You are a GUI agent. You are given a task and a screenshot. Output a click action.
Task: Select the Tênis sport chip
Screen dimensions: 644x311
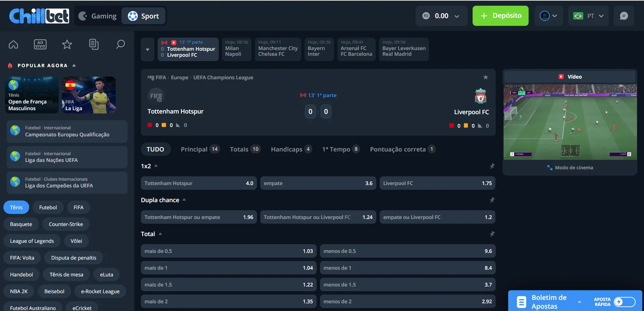[16, 207]
